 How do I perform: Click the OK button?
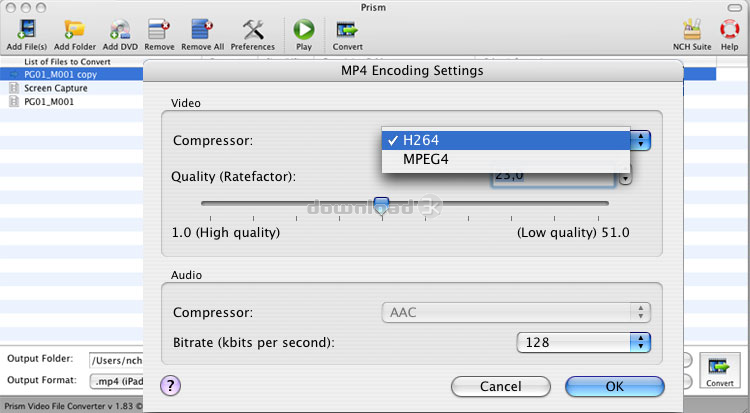tap(614, 386)
